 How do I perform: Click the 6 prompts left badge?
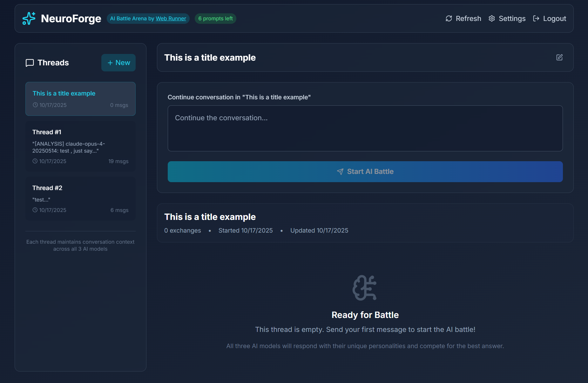pyautogui.click(x=215, y=18)
